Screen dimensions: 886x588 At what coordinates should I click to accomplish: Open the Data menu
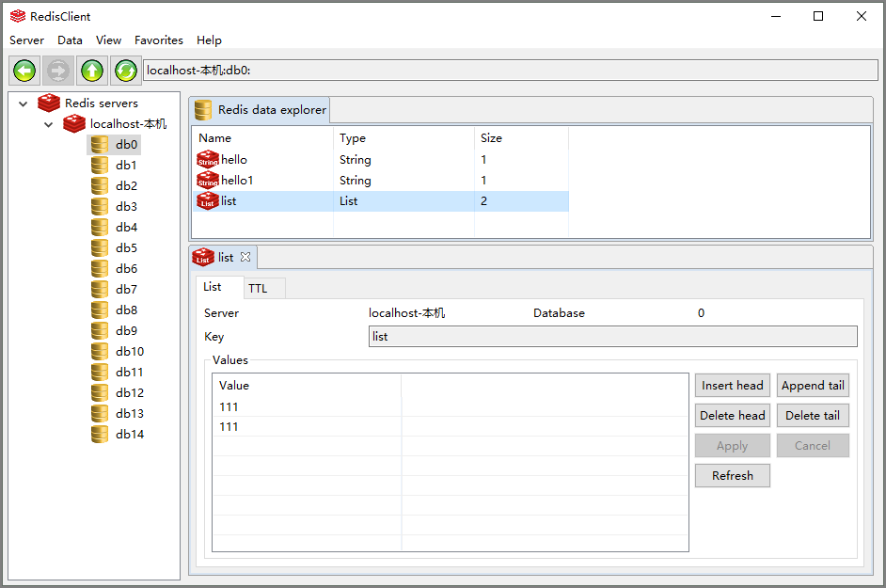click(70, 40)
